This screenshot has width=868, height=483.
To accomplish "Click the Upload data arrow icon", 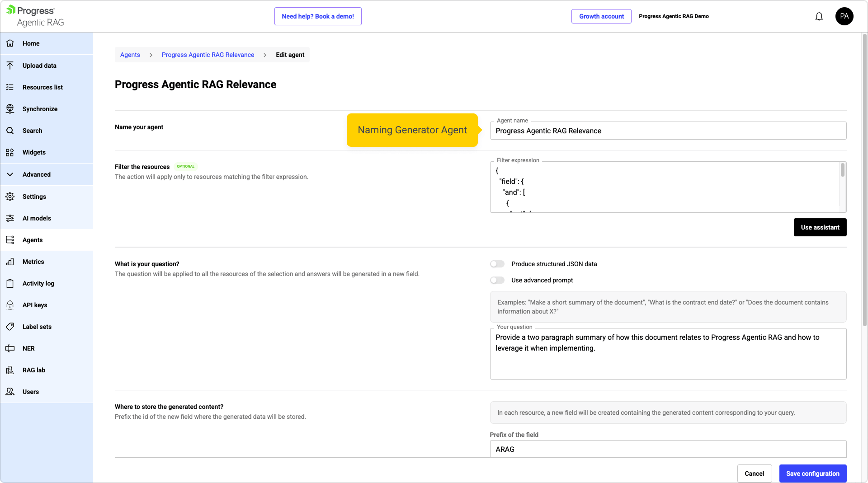I will pos(10,66).
